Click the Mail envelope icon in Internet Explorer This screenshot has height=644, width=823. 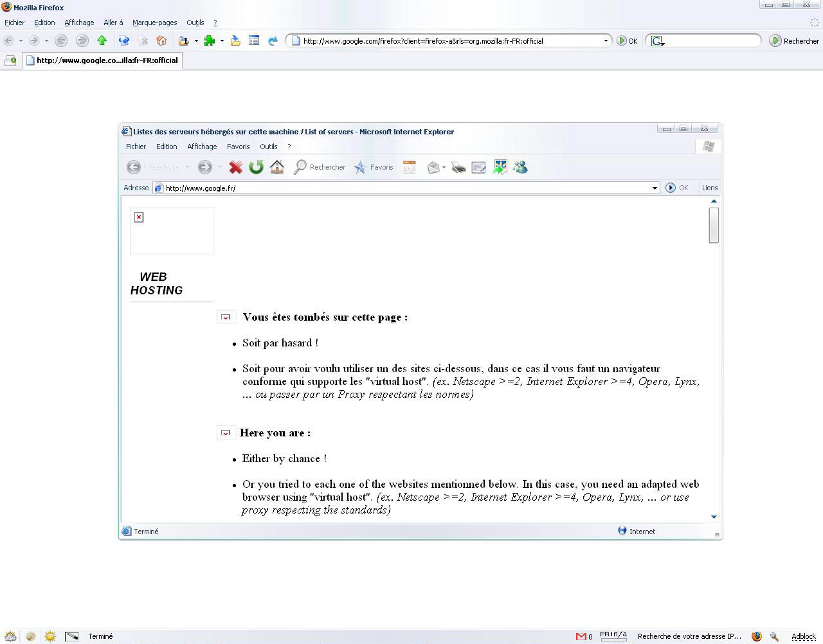click(x=433, y=167)
